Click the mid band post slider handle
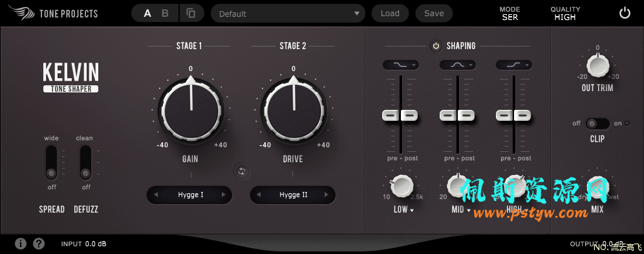 (466, 115)
